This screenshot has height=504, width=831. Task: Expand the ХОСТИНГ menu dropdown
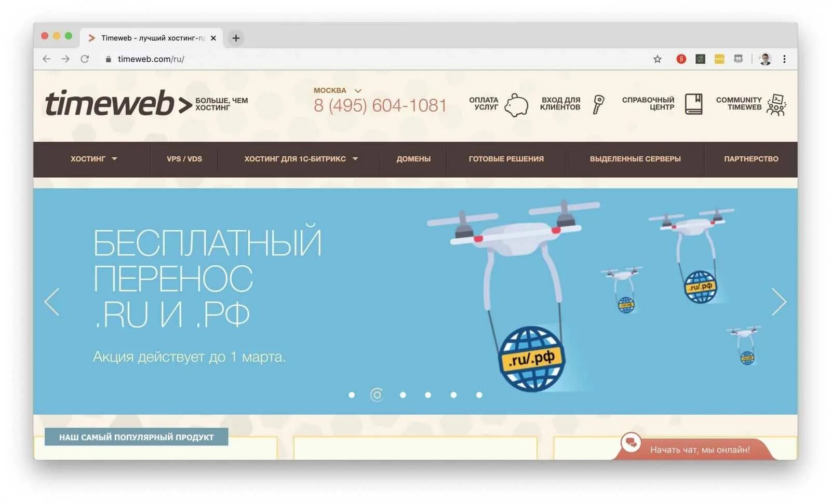[94, 159]
